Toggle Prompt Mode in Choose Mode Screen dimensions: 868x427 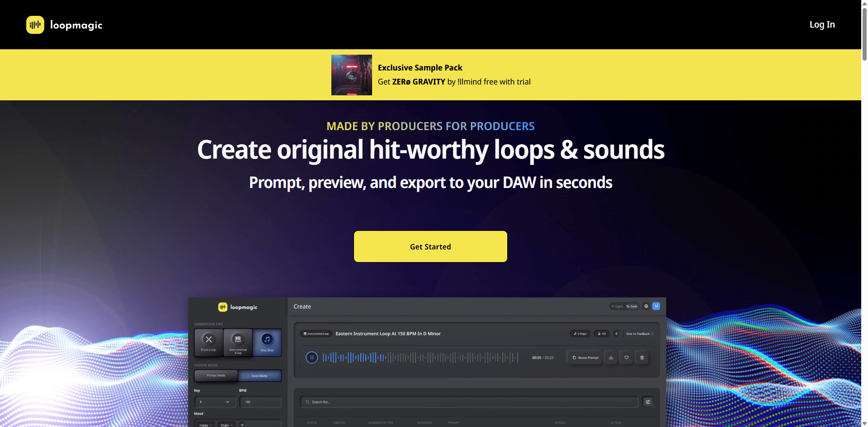(216, 375)
